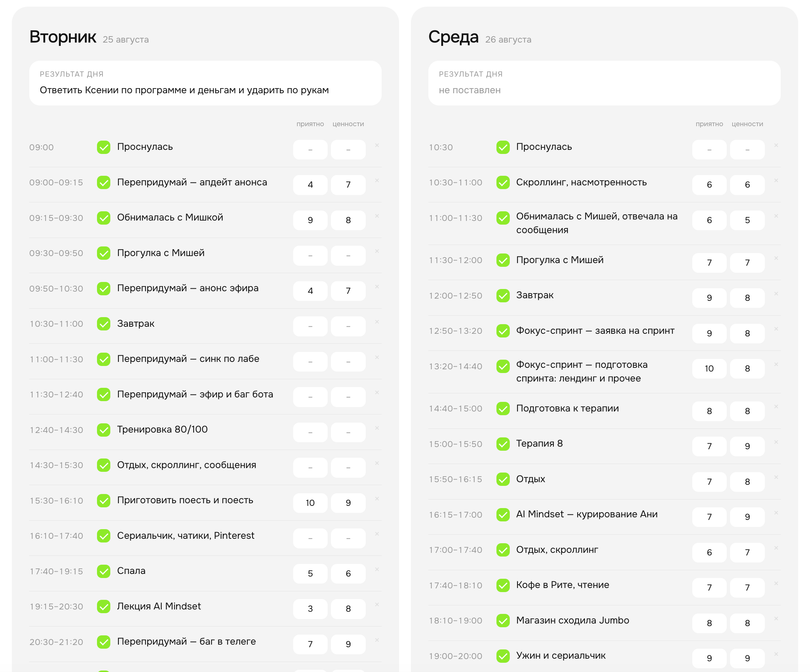Screen dimensions: 810x672
Task: Toggle the "Ужин и сериальчик" checkbox
Action: click(x=503, y=656)
